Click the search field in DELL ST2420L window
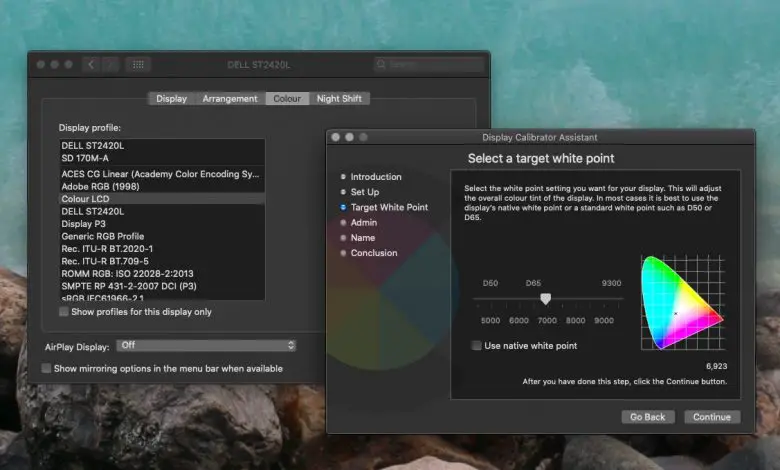This screenshot has width=780, height=470. 428,64
